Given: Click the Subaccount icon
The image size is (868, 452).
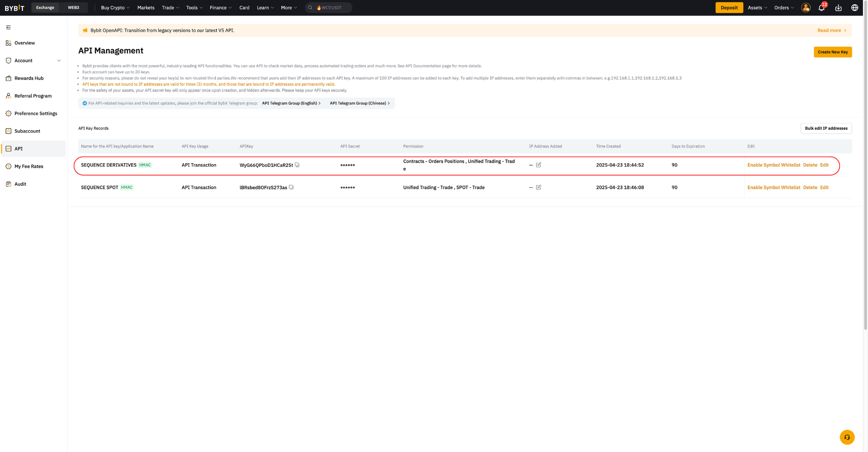Looking at the screenshot, I should pos(8,131).
